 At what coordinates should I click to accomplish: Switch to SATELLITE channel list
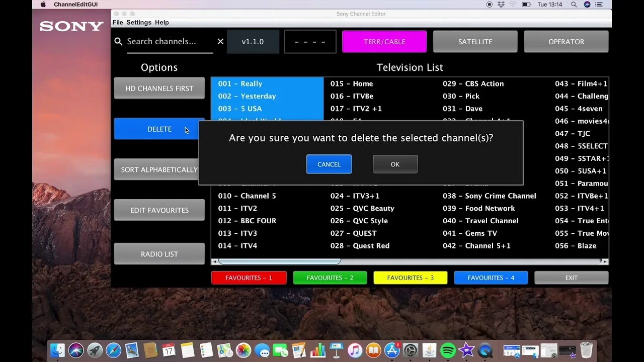click(475, 42)
